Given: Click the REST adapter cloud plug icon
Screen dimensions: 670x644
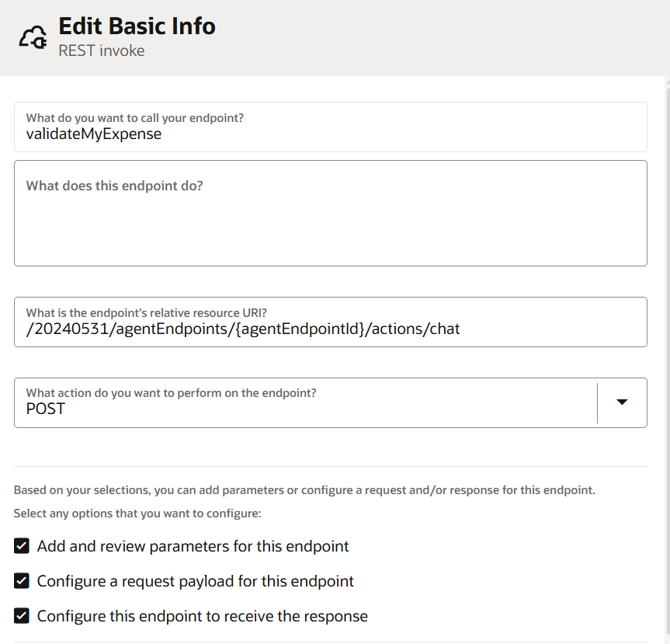Looking at the screenshot, I should [33, 37].
